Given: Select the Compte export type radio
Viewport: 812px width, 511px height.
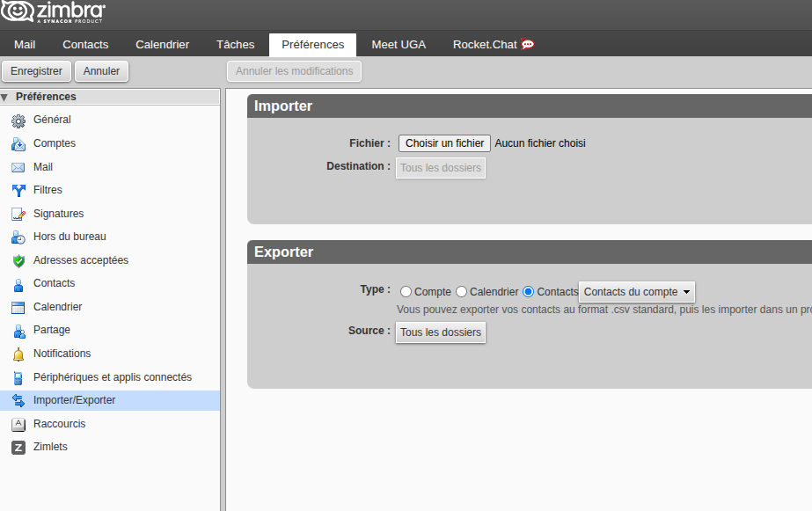Looking at the screenshot, I should (406, 292).
